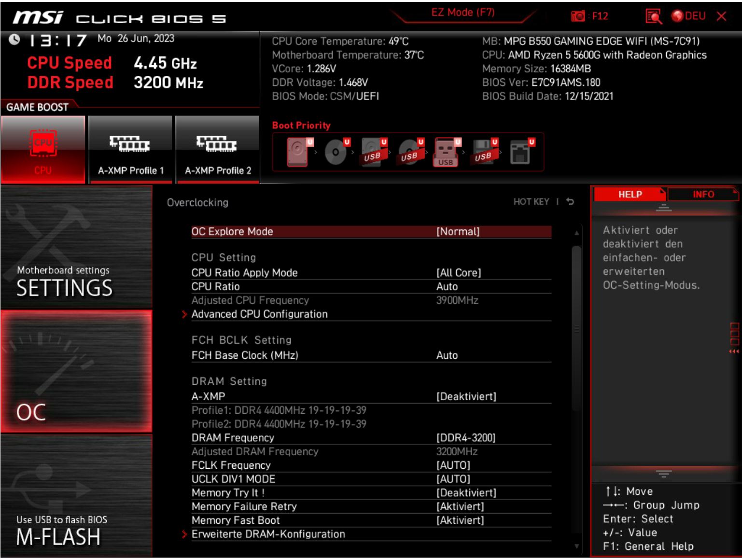Click the scroll up arrow of settings list
The height and width of the screenshot is (560, 742).
click(576, 233)
